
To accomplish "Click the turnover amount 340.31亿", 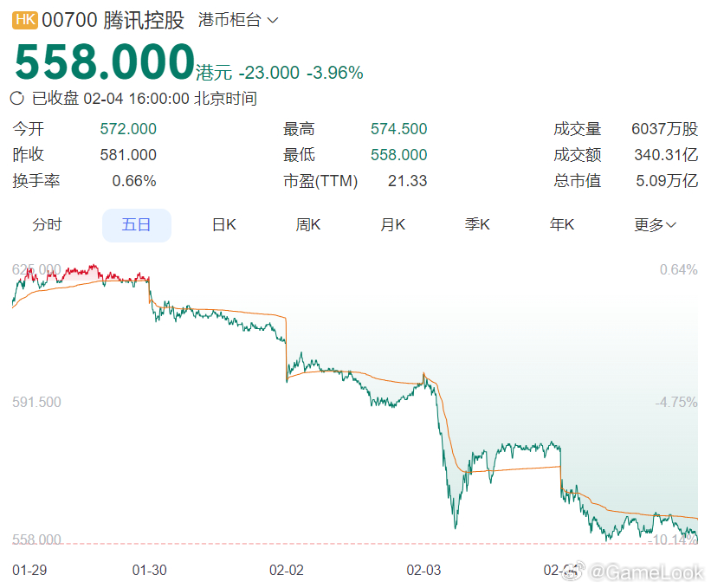I will coord(666,155).
